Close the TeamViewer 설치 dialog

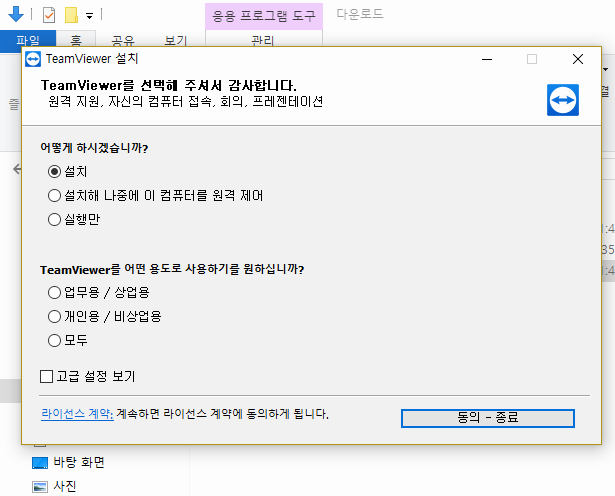(578, 59)
